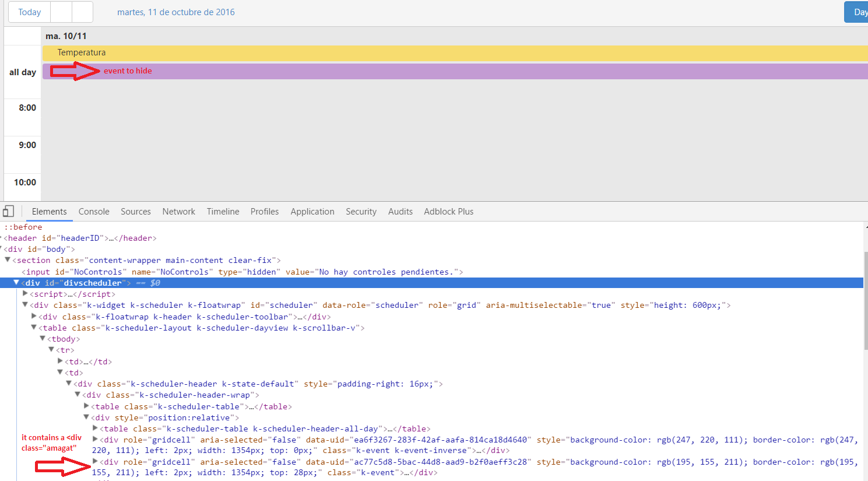Open the yellow Temperatura all-day event

point(455,53)
